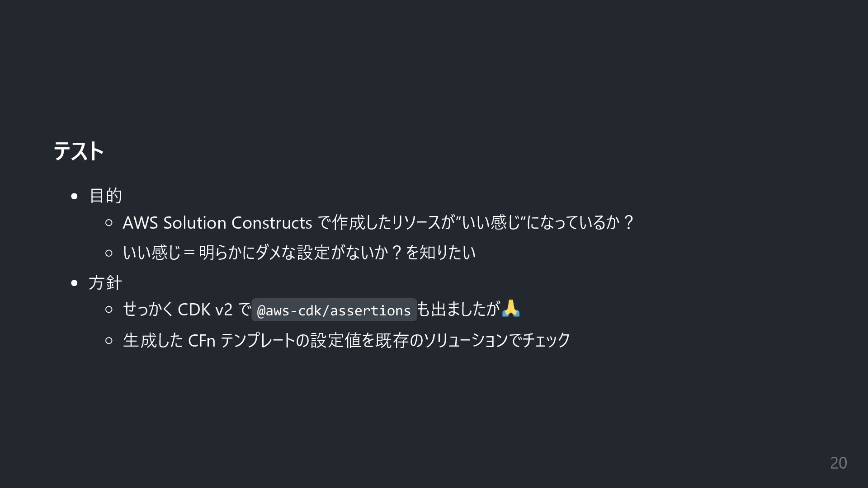868x488 pixels.
Task: Click the bullet dot before 方針
Action: (x=75, y=283)
